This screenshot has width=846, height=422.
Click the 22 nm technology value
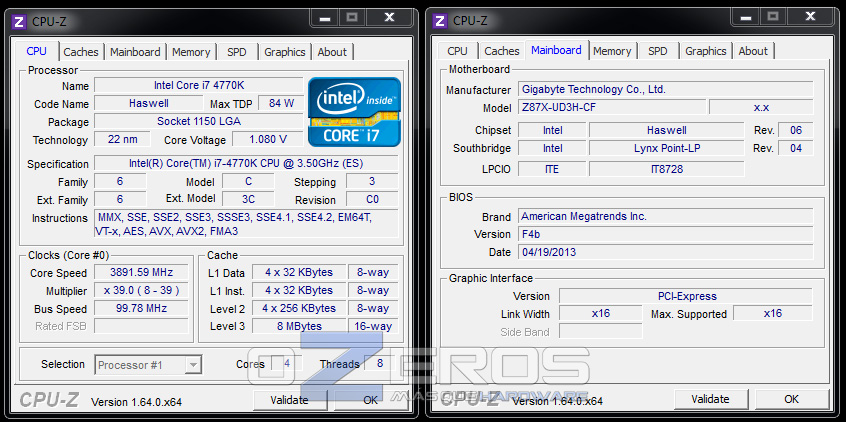122,139
